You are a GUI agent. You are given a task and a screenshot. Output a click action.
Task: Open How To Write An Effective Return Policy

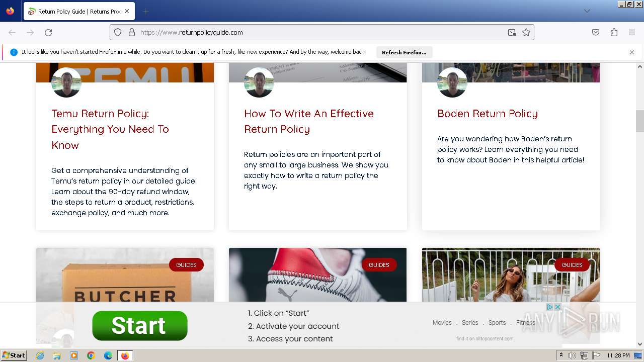[x=309, y=121]
